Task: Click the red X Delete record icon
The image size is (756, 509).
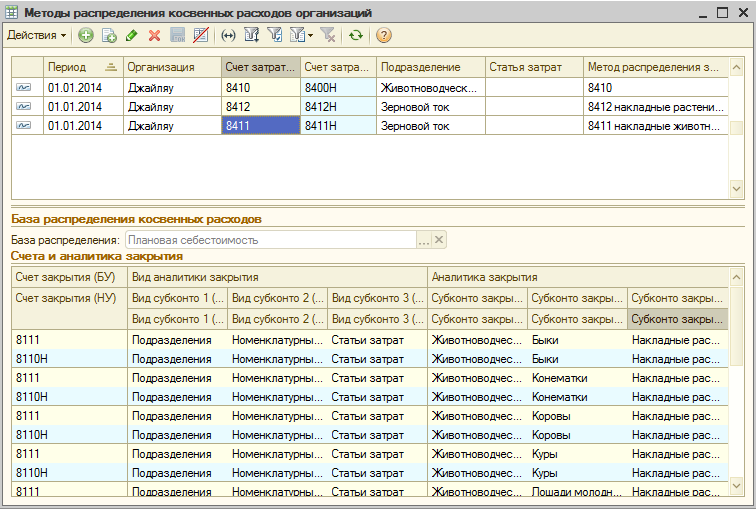Action: 154,35
